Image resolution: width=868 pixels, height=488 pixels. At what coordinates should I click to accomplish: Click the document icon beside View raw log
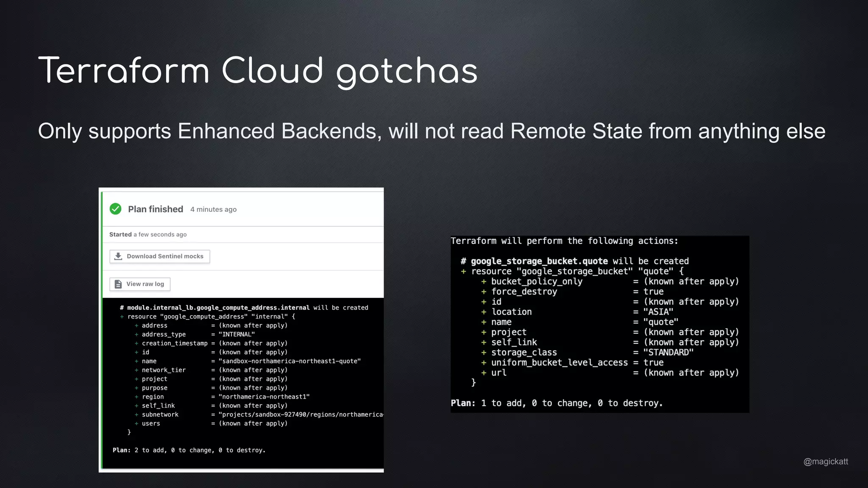[x=118, y=284]
